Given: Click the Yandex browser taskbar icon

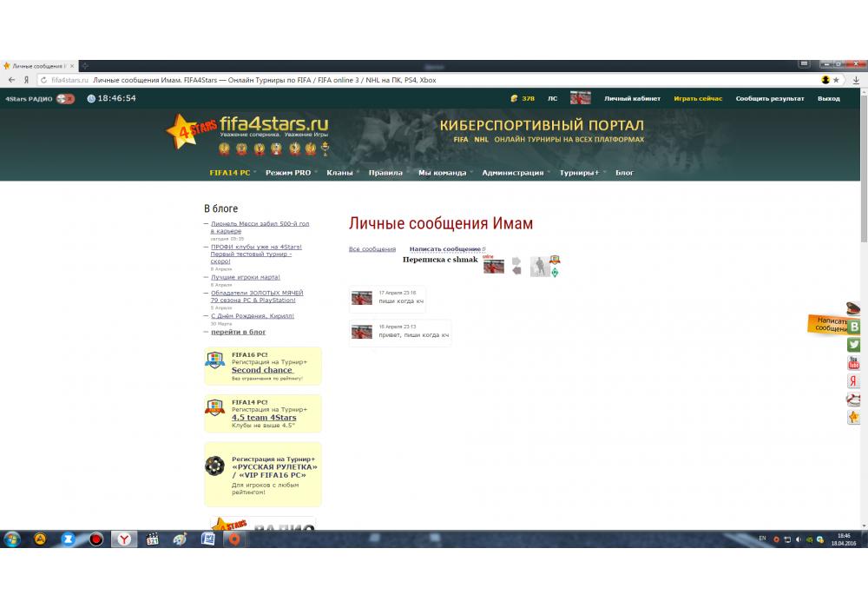Looking at the screenshot, I should point(124,539).
